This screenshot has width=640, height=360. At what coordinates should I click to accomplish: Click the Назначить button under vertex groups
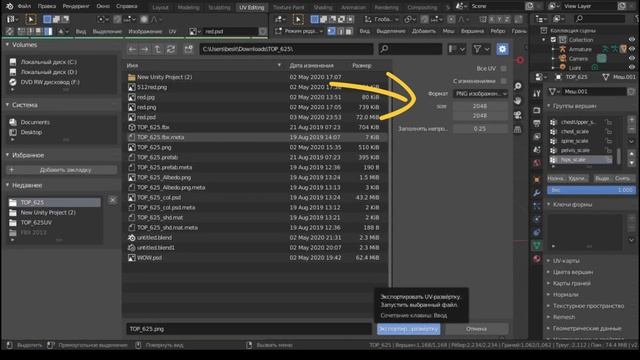[556, 178]
